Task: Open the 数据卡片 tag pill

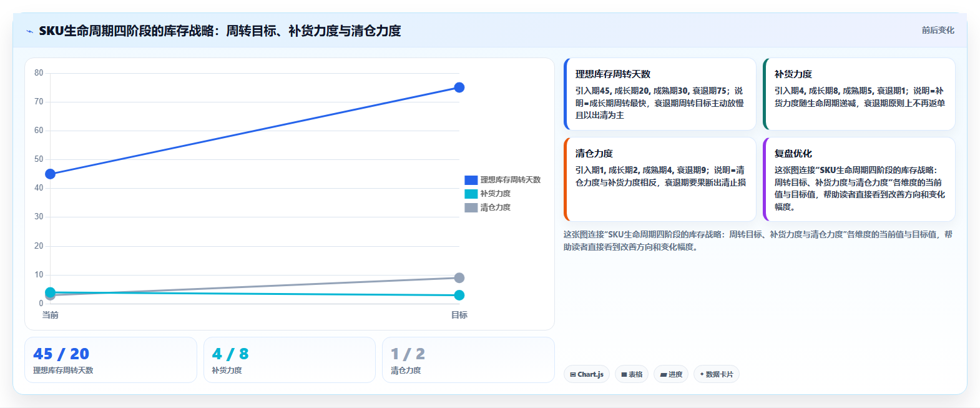Action: tap(717, 374)
